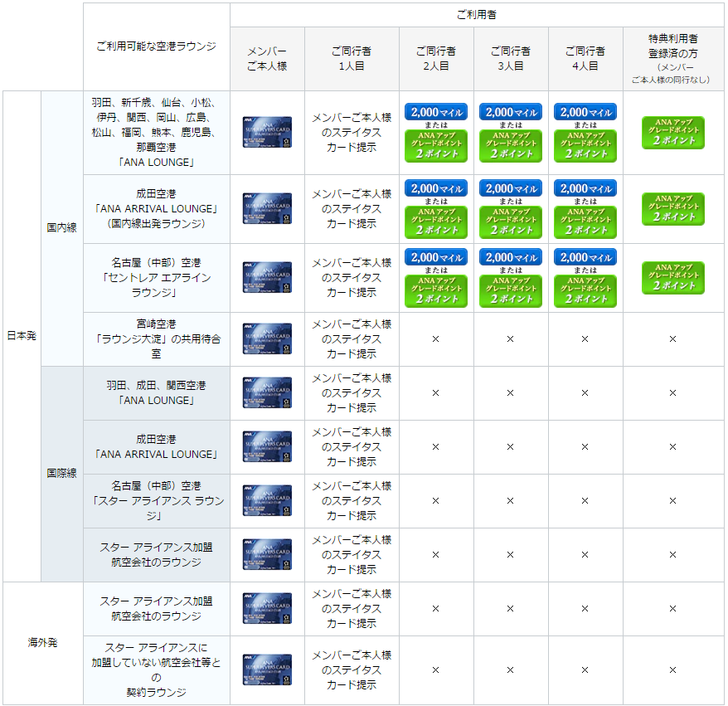Open the card image in 国内線出発ラウンジ row

click(267, 208)
